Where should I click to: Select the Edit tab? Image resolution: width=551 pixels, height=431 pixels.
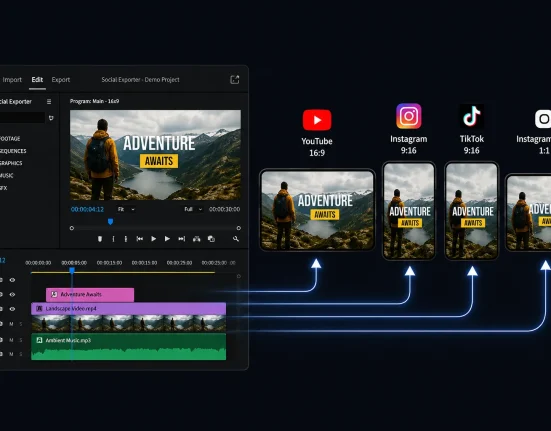click(x=37, y=80)
